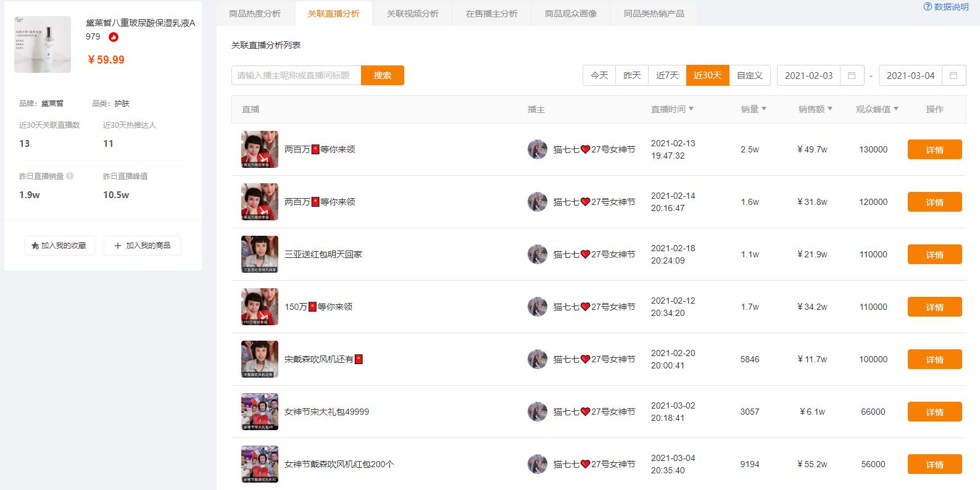The width and height of the screenshot is (980, 490).
Task: Open the 在售播主分析 tab
Action: point(492,13)
